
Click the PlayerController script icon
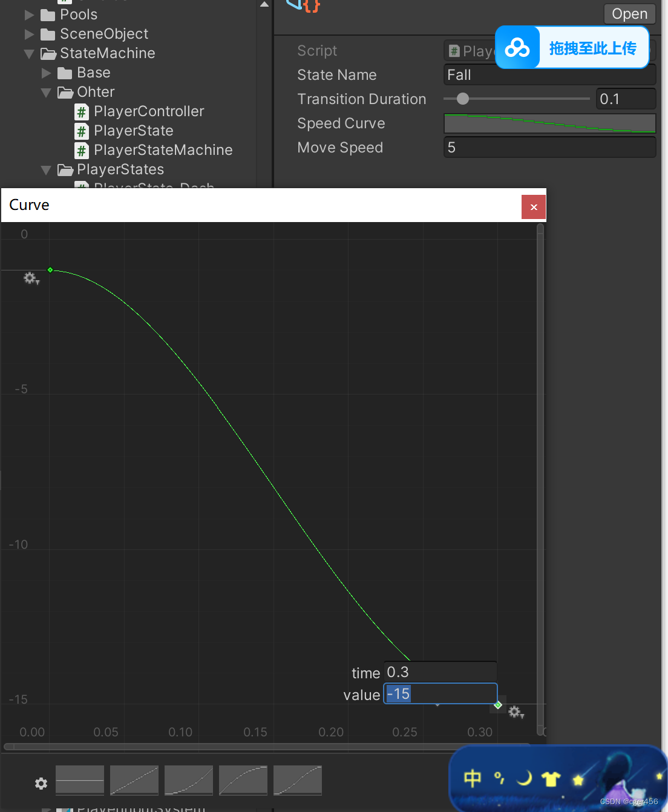[81, 111]
